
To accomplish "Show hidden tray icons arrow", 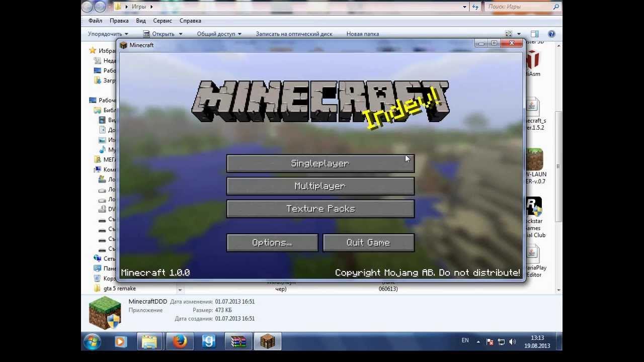I will (478, 342).
